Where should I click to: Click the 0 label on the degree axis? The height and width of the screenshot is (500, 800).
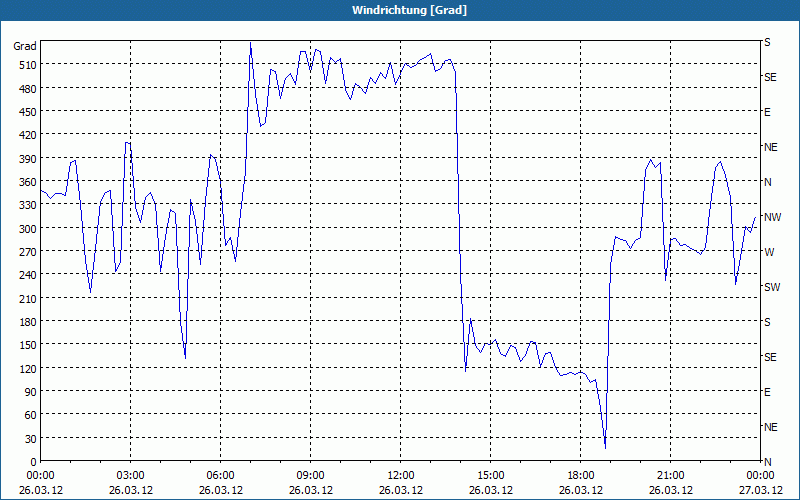pos(34,462)
